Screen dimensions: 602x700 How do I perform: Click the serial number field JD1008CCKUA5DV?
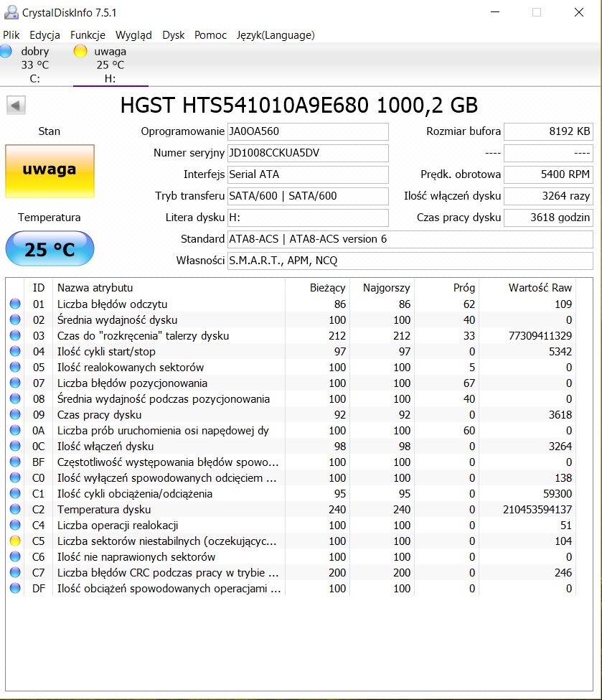(308, 153)
